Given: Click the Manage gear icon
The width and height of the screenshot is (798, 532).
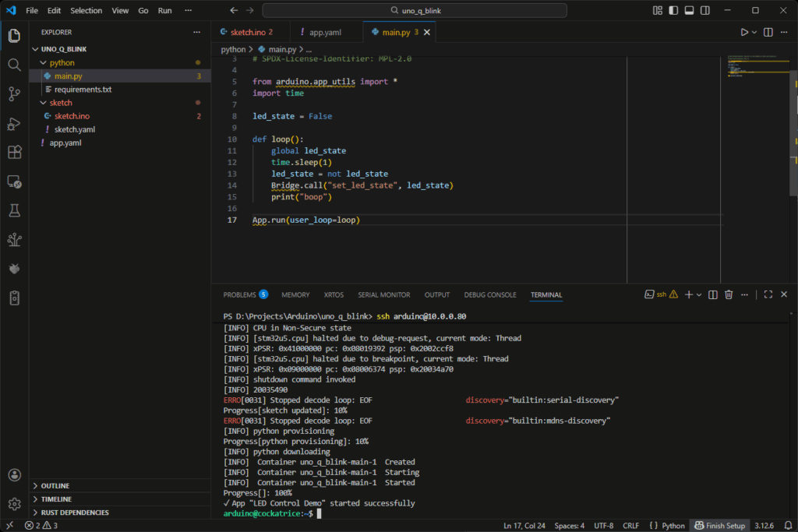Looking at the screenshot, I should pyautogui.click(x=14, y=504).
